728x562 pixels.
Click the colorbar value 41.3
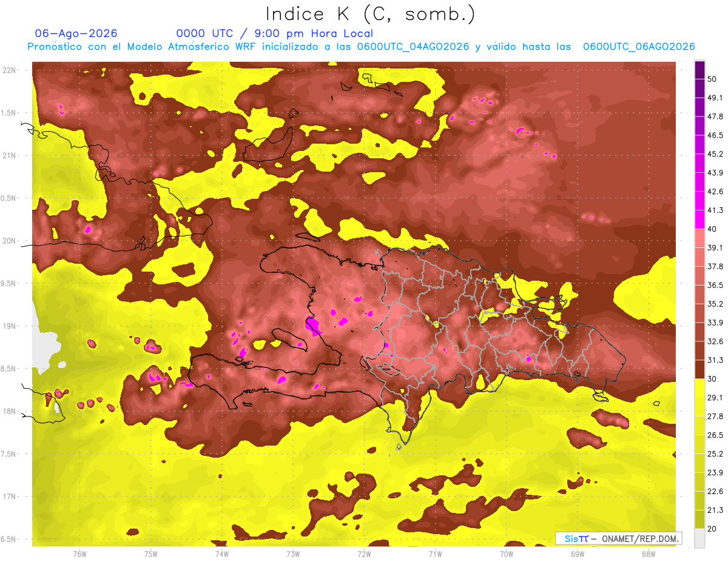715,210
